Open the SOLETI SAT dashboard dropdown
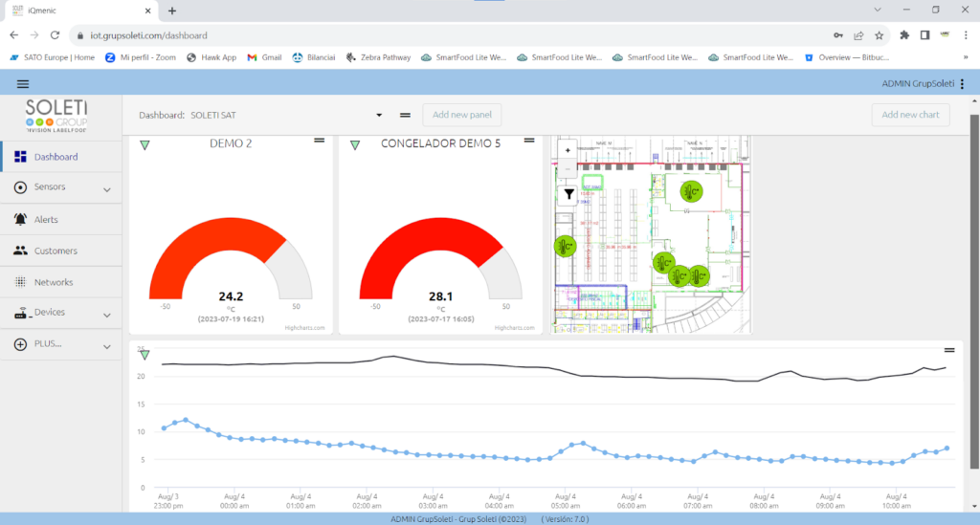Screen dimensions: 980x525 coord(379,115)
